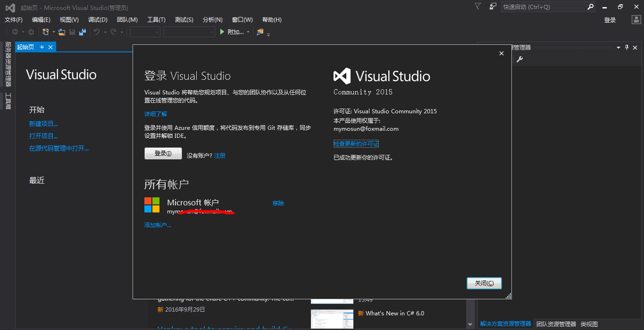Click the Save (single floppy) icon

72,32
